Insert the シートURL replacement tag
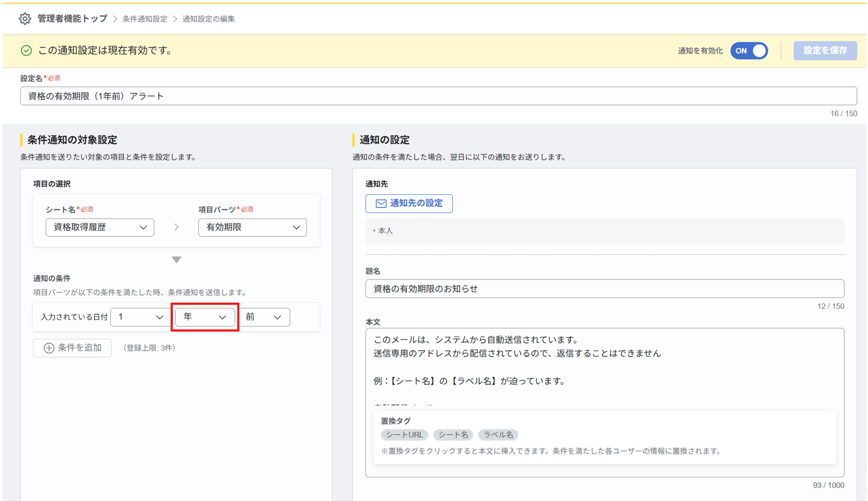This screenshot has height=501, width=868. tap(404, 435)
